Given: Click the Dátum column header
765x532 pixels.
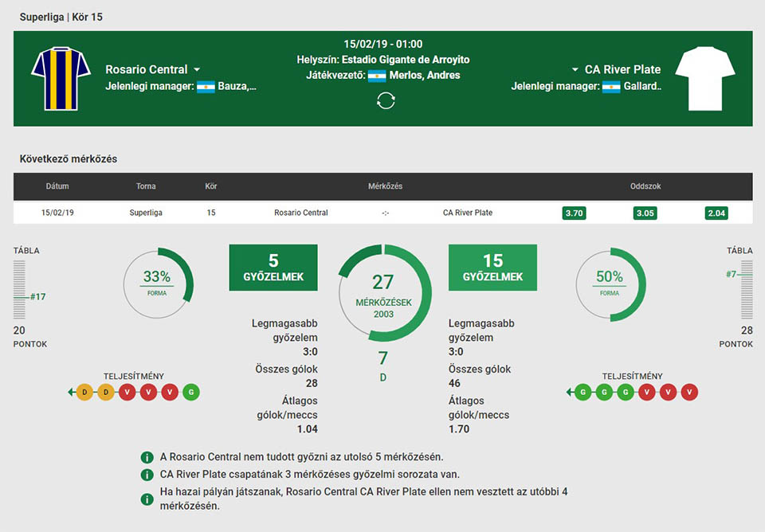Looking at the screenshot, I should 57,186.
